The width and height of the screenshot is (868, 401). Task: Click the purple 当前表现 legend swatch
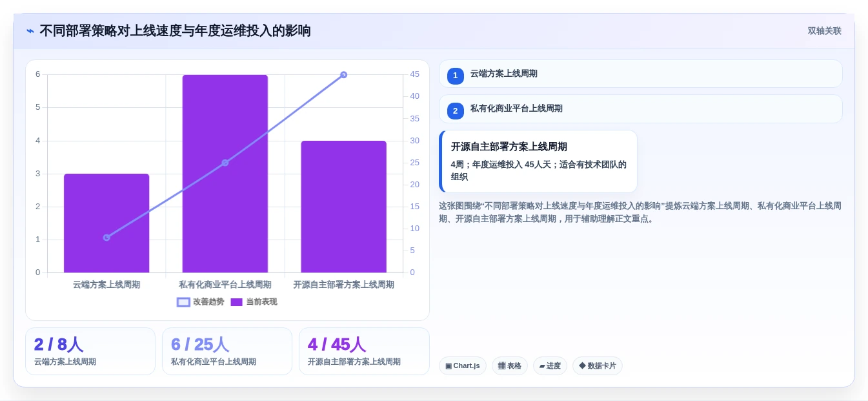pyautogui.click(x=236, y=302)
